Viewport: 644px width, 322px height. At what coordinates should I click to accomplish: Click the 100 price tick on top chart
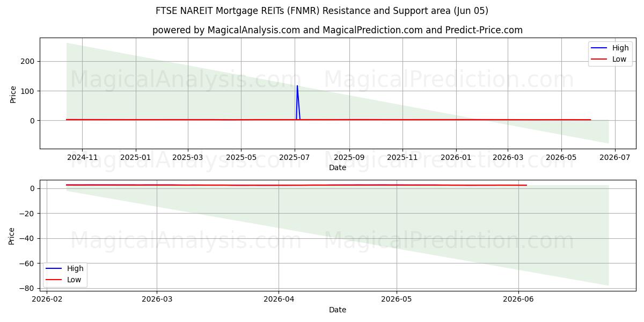(28, 91)
